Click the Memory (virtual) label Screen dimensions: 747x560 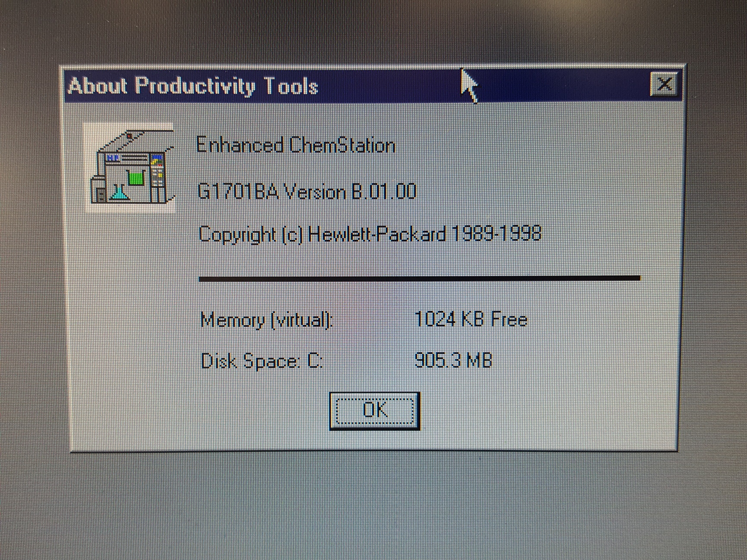(267, 320)
